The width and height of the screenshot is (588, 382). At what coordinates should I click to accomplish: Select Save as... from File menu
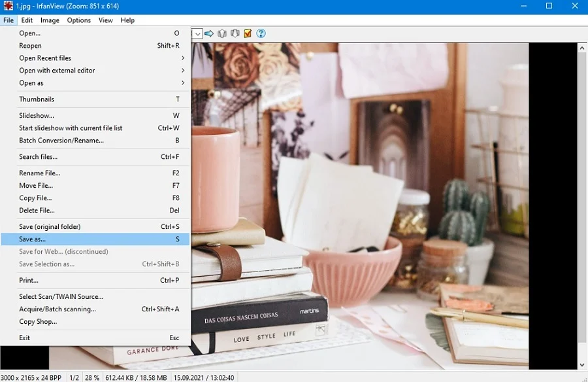(95, 239)
